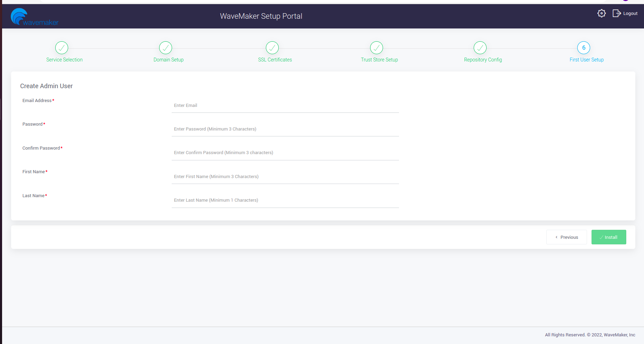Go to the Trust Store Setup step

pos(380,59)
